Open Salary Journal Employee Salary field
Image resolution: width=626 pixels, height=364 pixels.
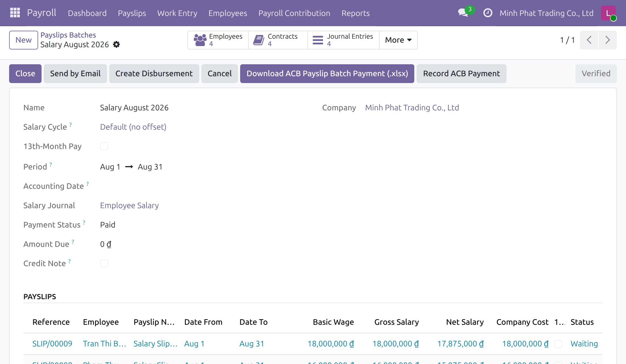pos(129,205)
